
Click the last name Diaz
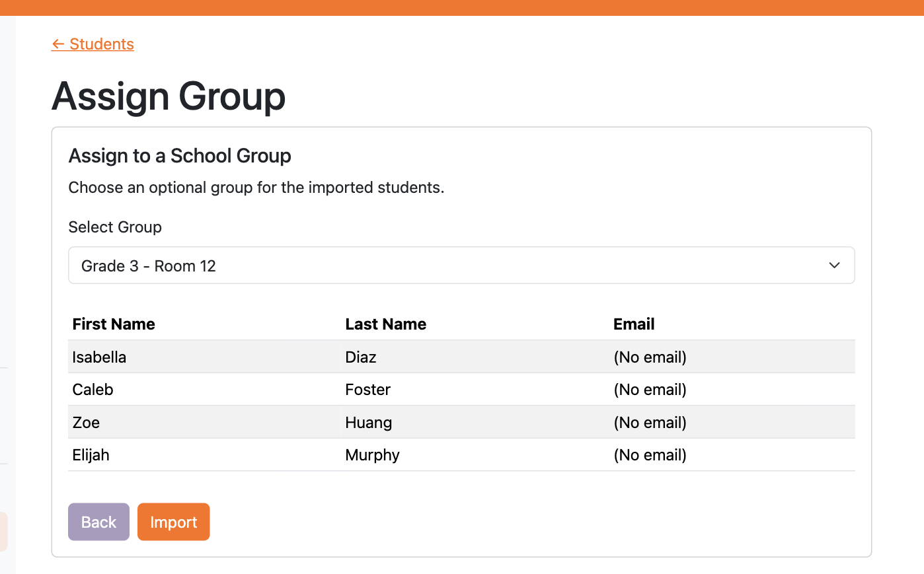point(361,357)
